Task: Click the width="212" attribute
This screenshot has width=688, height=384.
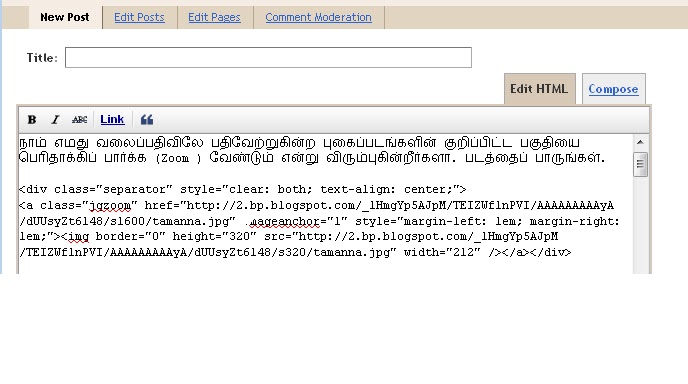Action: point(442,252)
